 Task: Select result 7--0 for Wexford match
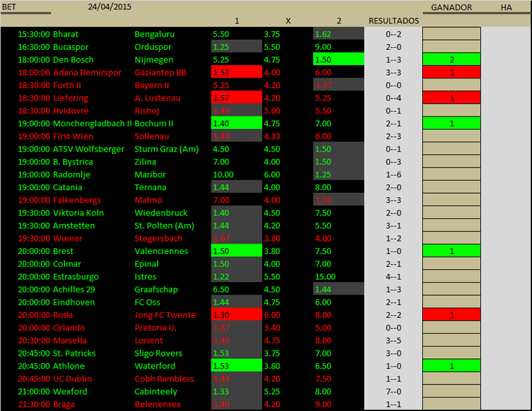coord(393,392)
